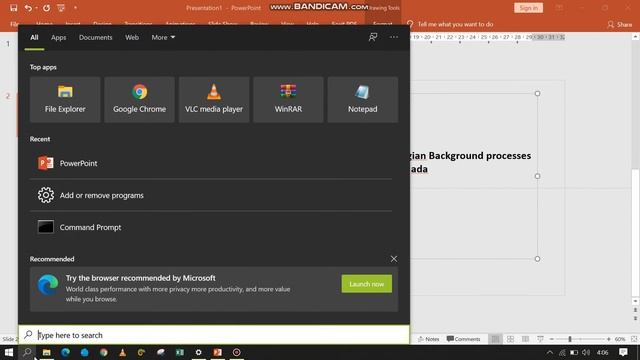Screen dimensions: 640x360
Task: Switch PowerPoint to Slide Sorter view
Action: (510, 339)
